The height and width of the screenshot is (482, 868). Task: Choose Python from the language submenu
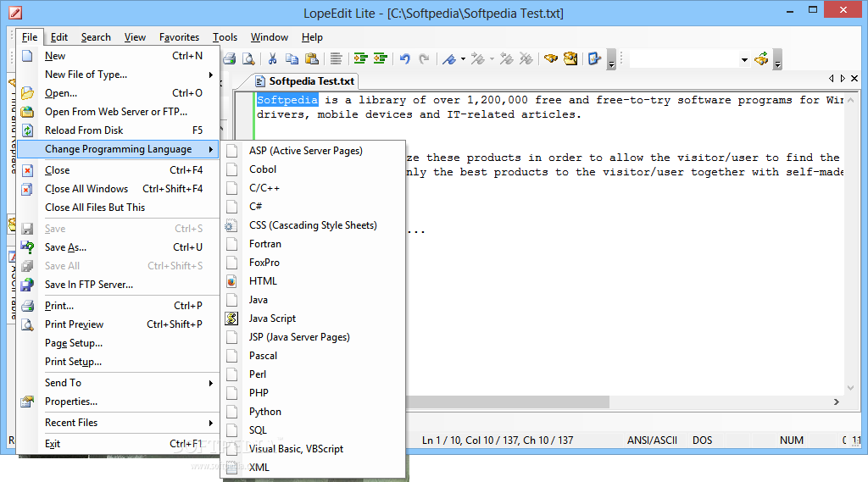click(x=265, y=412)
